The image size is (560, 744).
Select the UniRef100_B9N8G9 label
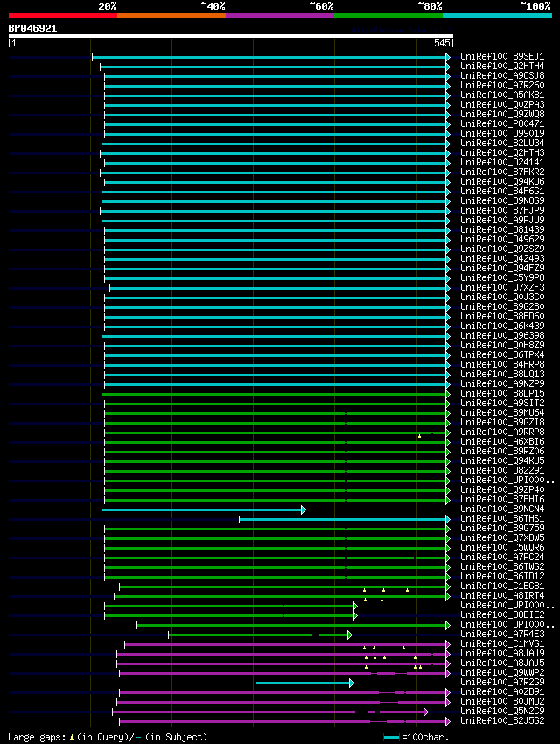(502, 200)
